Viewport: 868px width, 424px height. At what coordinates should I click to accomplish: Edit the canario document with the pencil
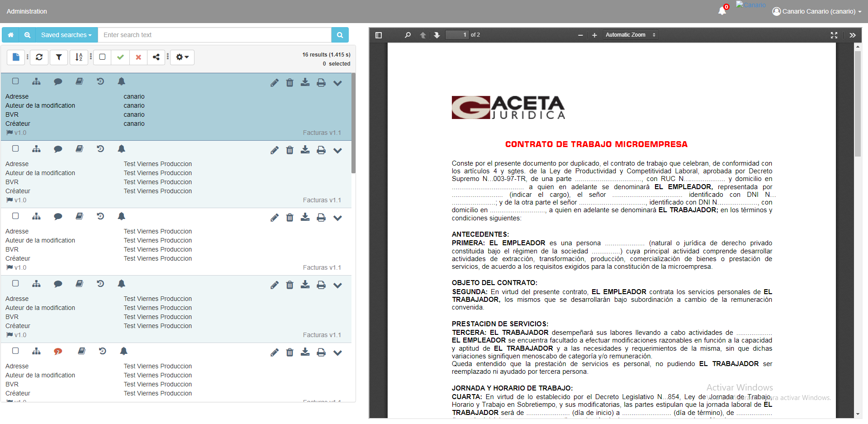click(275, 83)
